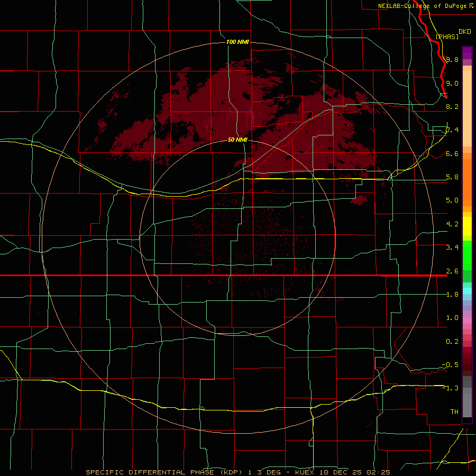Click the 9.8 legend value
The image size is (476, 476).
[452, 59]
